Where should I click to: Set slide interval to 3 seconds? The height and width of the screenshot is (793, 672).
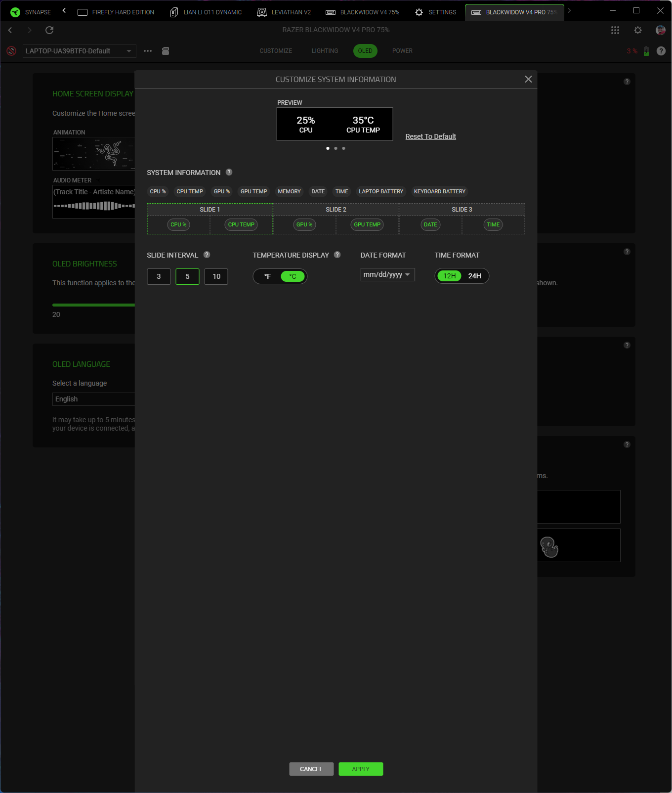[159, 276]
